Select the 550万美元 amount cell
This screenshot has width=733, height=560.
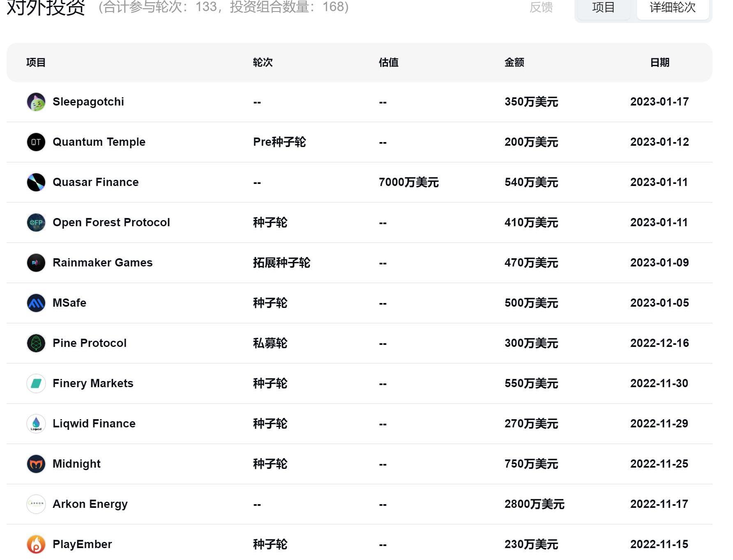pos(531,383)
